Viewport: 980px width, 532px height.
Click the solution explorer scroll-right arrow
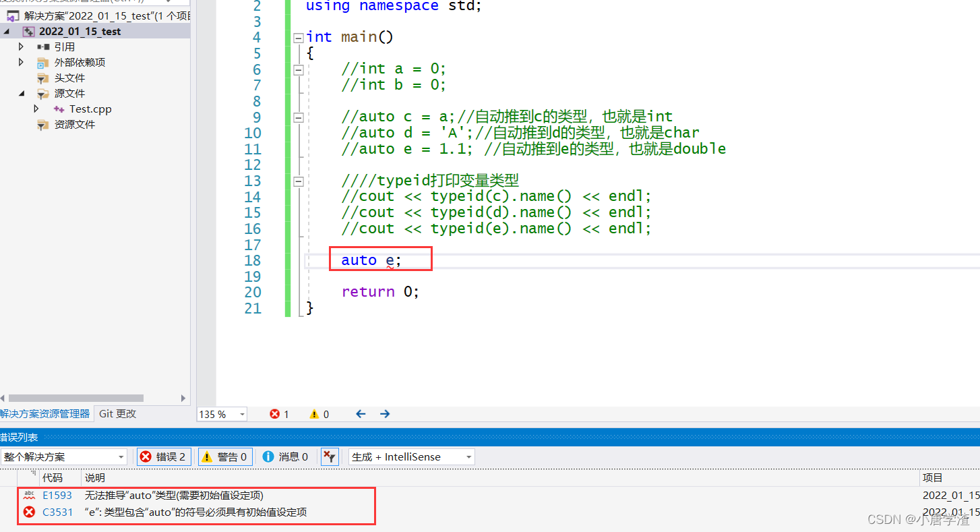pos(183,398)
